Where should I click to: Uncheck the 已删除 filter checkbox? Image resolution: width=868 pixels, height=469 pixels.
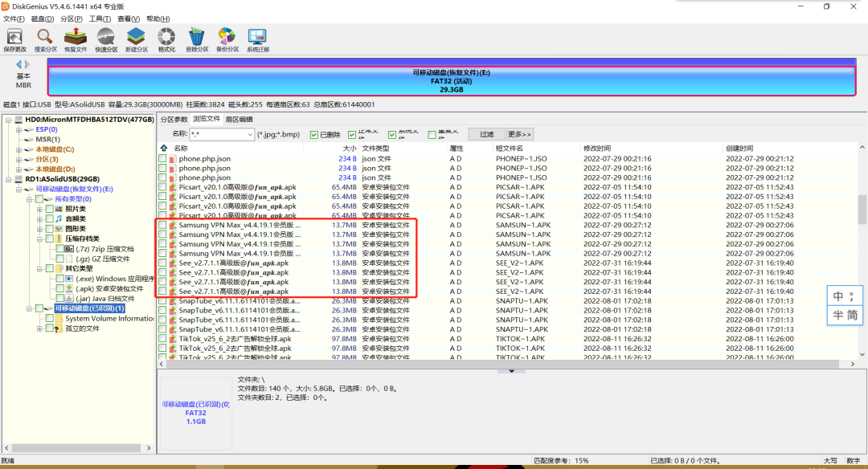click(x=314, y=135)
